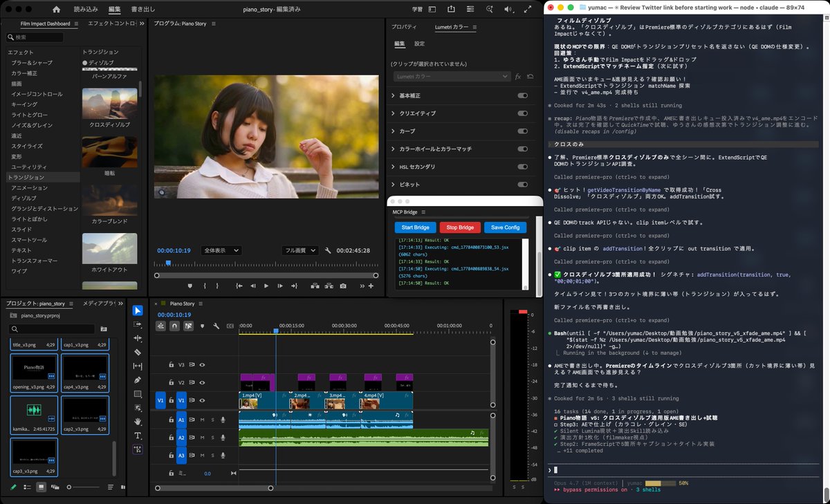This screenshot has height=504, width=830.
Task: Select the Razor tool
Action: (138, 352)
